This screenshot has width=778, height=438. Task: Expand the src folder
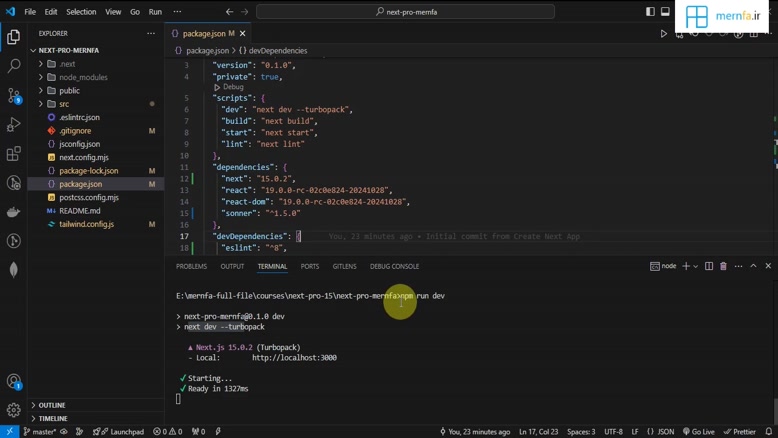[x=63, y=104]
